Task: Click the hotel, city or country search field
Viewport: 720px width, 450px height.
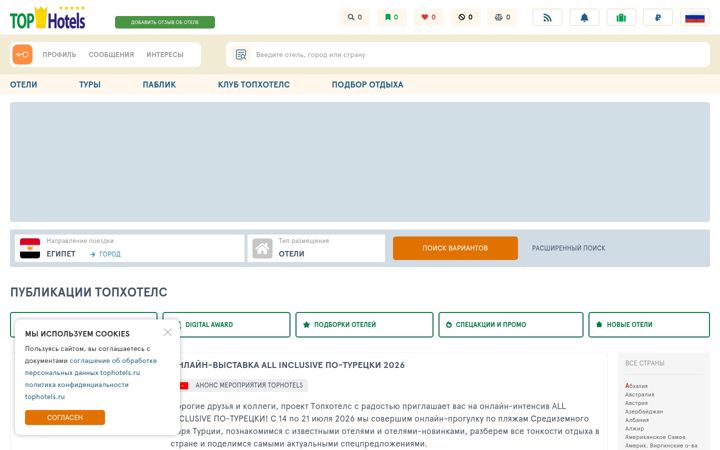Action: click(x=468, y=55)
